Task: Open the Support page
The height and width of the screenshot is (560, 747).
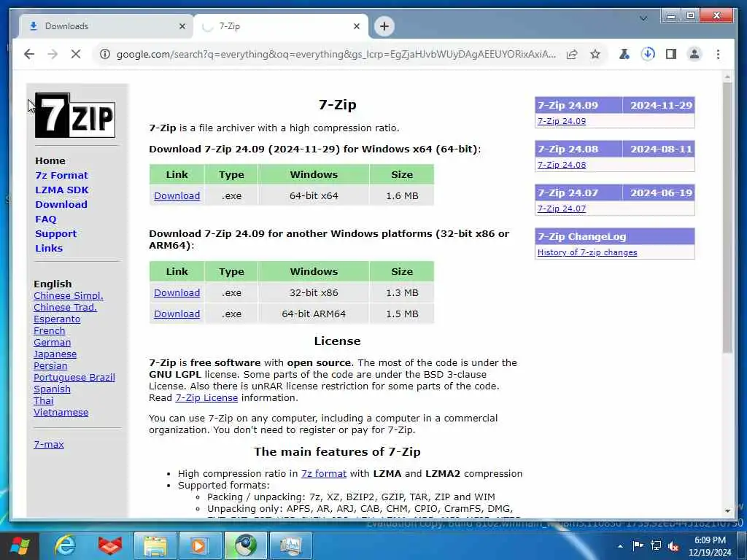Action: 55,234
